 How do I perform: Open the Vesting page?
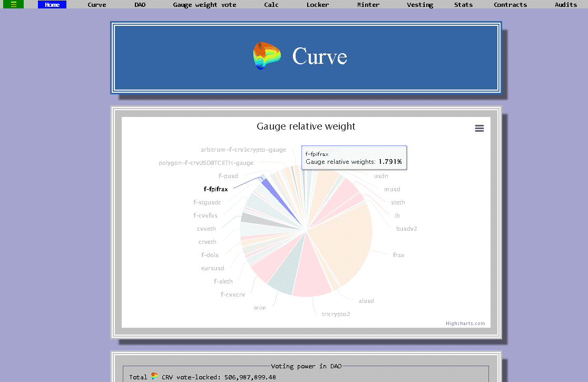click(420, 5)
